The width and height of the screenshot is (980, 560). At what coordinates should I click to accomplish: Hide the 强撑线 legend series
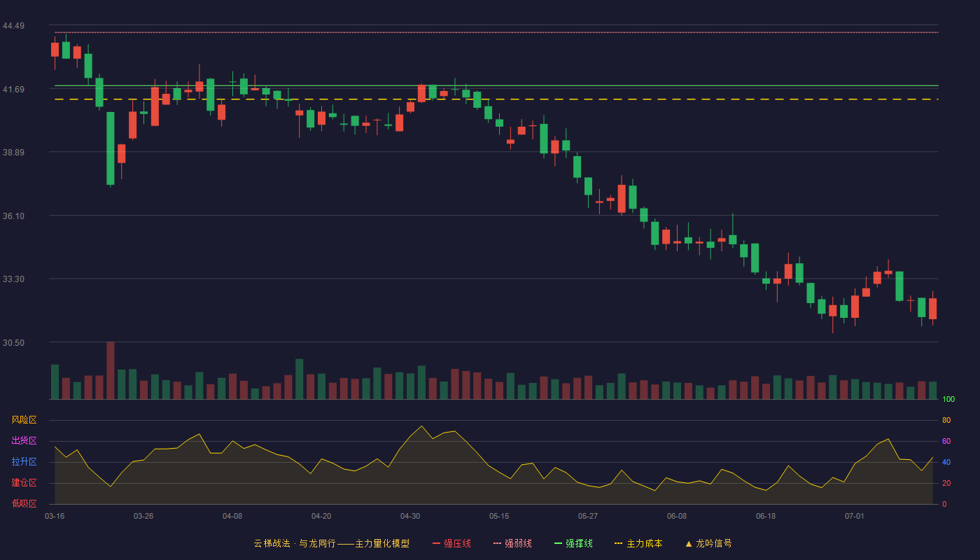pos(573,543)
